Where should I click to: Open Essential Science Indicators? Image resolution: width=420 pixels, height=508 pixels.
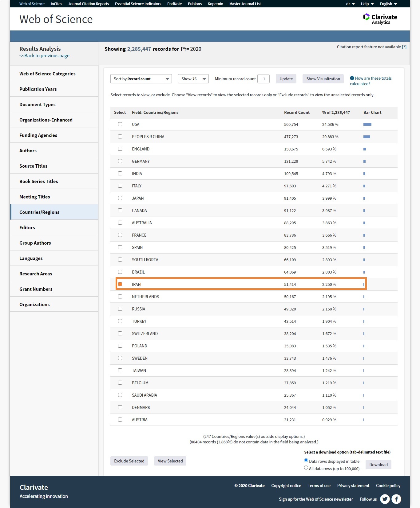(138, 4)
